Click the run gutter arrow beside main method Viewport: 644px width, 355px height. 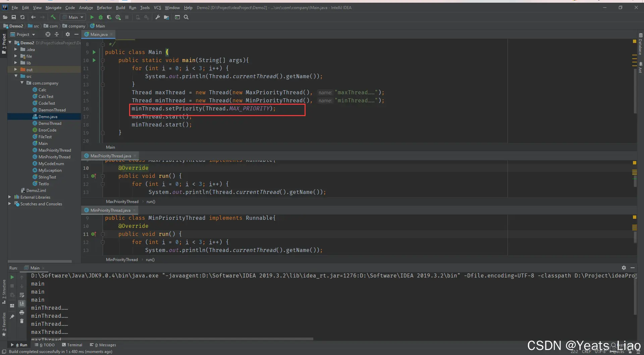click(x=94, y=60)
